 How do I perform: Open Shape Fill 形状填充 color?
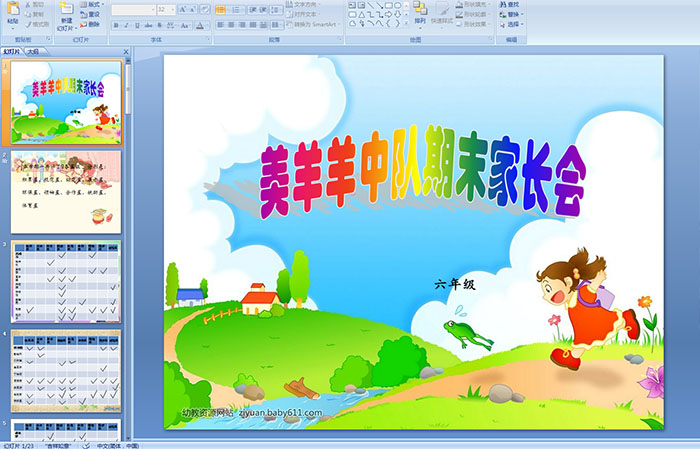(473, 4)
